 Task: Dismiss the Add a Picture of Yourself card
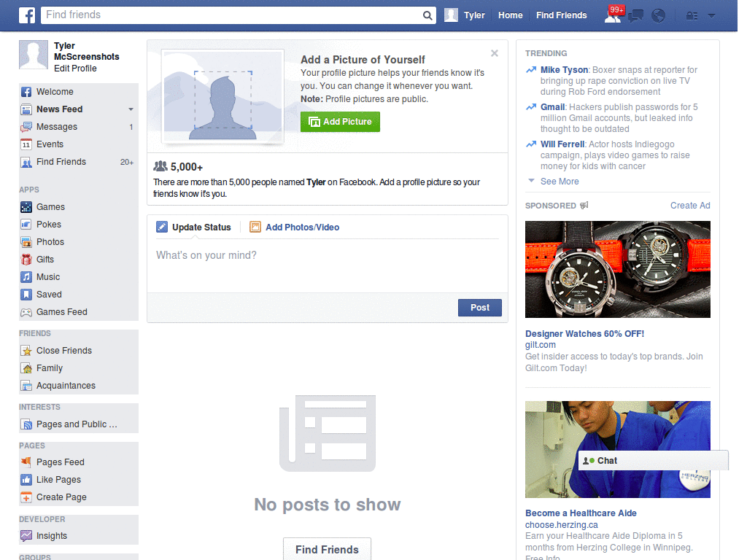pos(495,53)
